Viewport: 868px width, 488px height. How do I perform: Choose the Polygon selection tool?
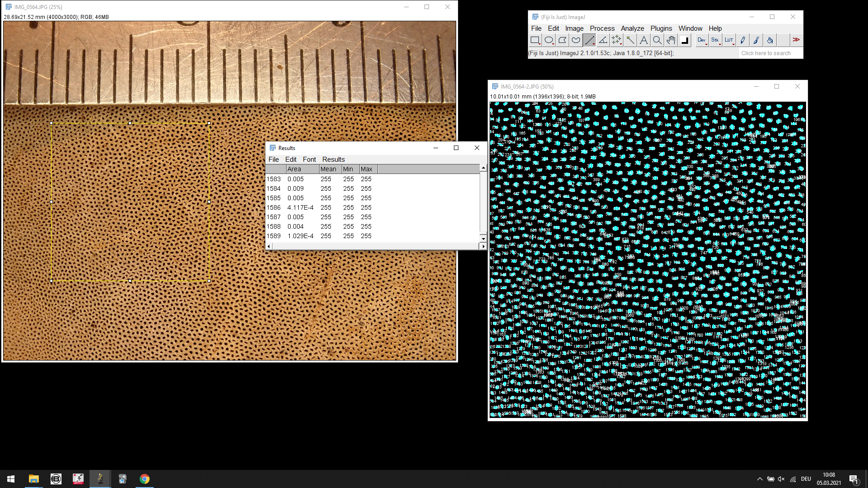point(562,40)
